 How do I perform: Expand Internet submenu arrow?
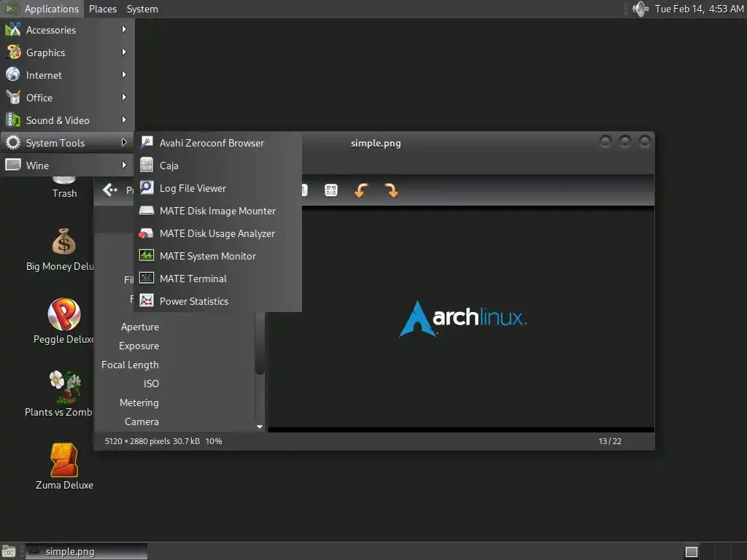(124, 75)
